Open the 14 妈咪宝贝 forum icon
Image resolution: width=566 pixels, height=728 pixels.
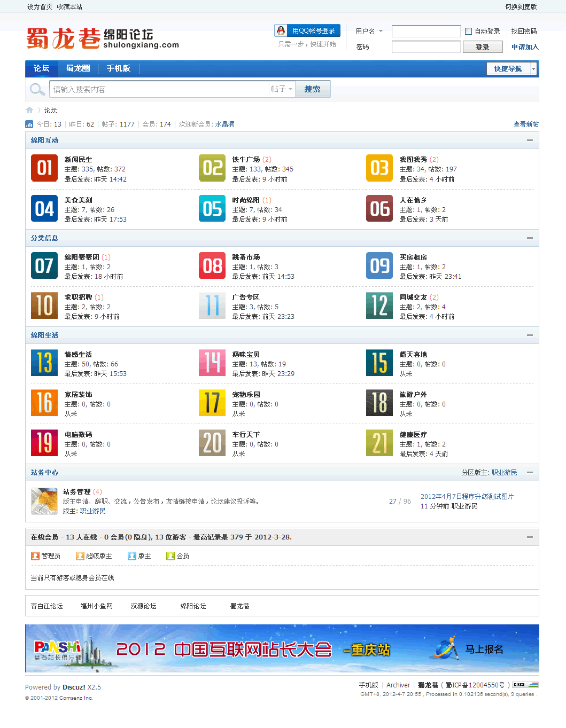coord(212,363)
